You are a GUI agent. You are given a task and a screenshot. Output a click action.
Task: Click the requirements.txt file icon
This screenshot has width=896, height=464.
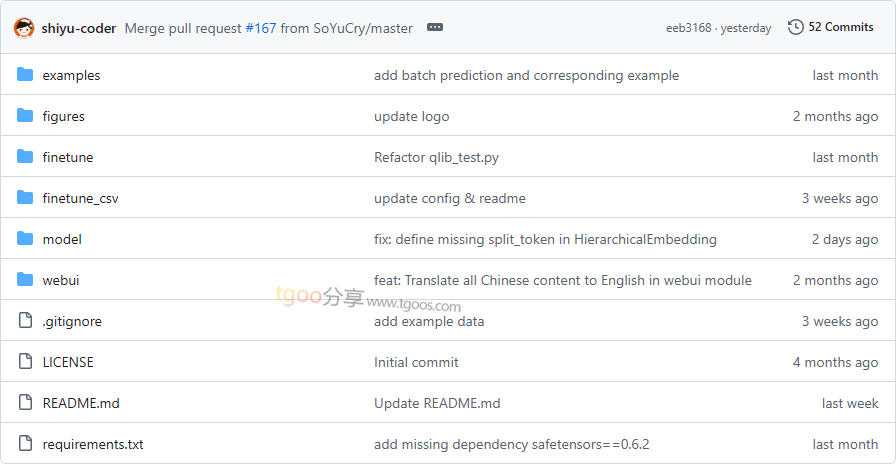25,444
